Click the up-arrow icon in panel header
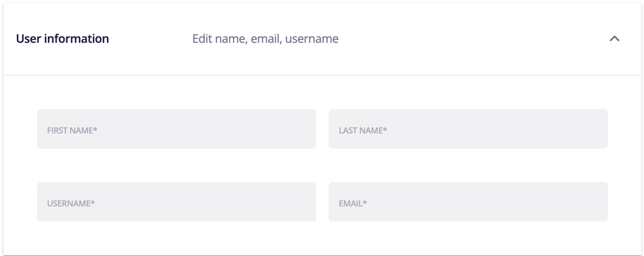 (x=614, y=39)
